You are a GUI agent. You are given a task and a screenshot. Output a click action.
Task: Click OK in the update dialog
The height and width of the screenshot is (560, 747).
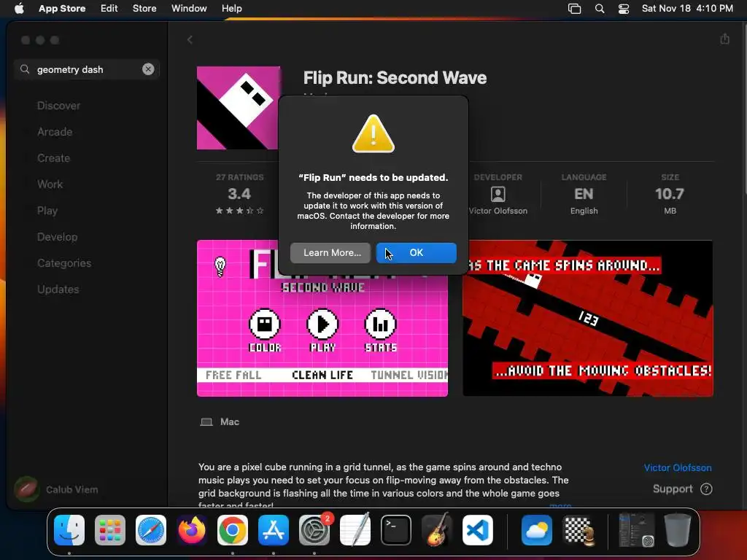click(416, 253)
